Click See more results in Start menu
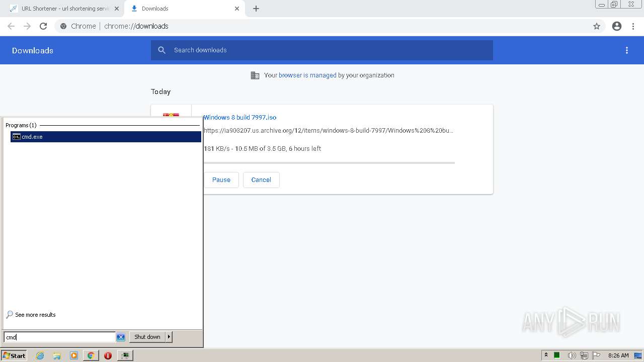This screenshot has width=644, height=362. (x=31, y=315)
